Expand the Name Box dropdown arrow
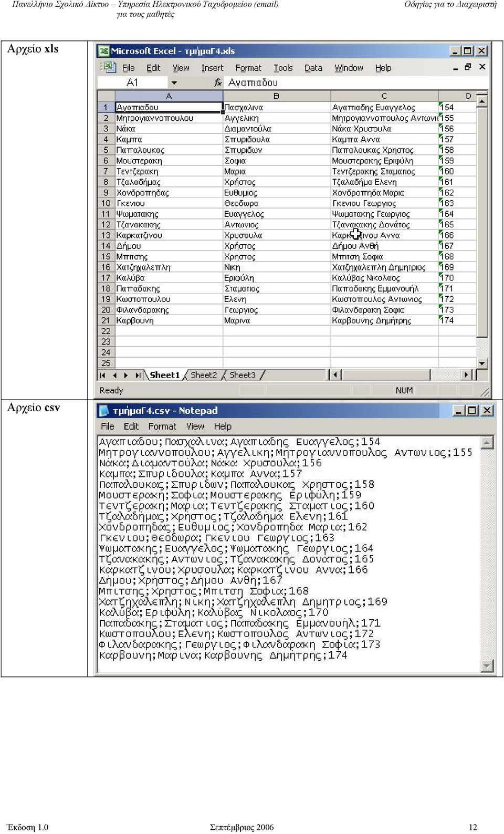This screenshot has width=504, height=834. (174, 82)
